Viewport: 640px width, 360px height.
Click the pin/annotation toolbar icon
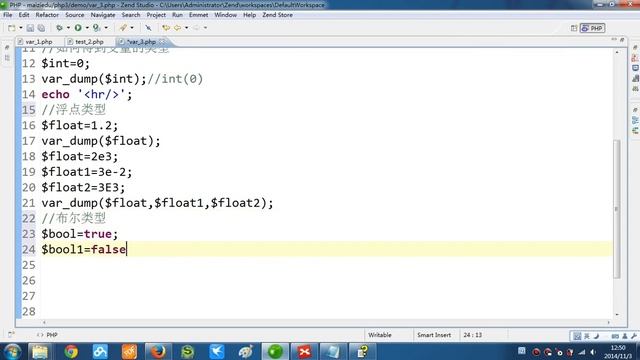tap(148, 28)
